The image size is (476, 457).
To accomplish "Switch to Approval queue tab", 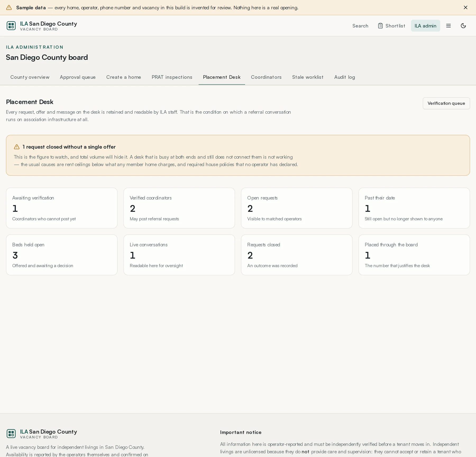I will pyautogui.click(x=78, y=77).
